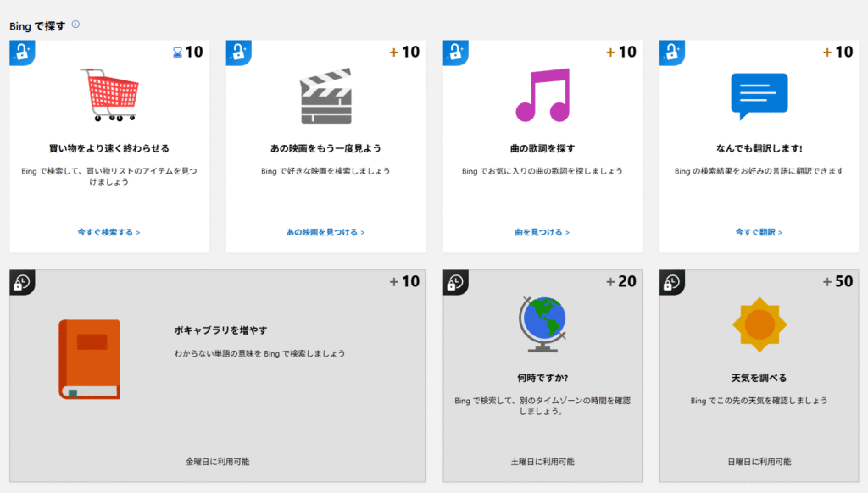Viewport: 868px width, 493px height.
Task: Click the movie clapperboard icon
Action: pos(326,96)
